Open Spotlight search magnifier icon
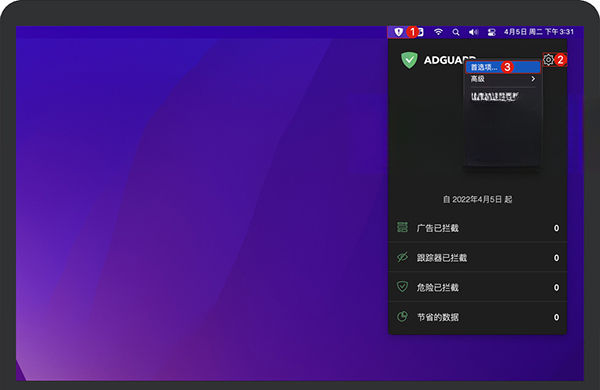Viewport: 600px width, 390px height. point(456,32)
